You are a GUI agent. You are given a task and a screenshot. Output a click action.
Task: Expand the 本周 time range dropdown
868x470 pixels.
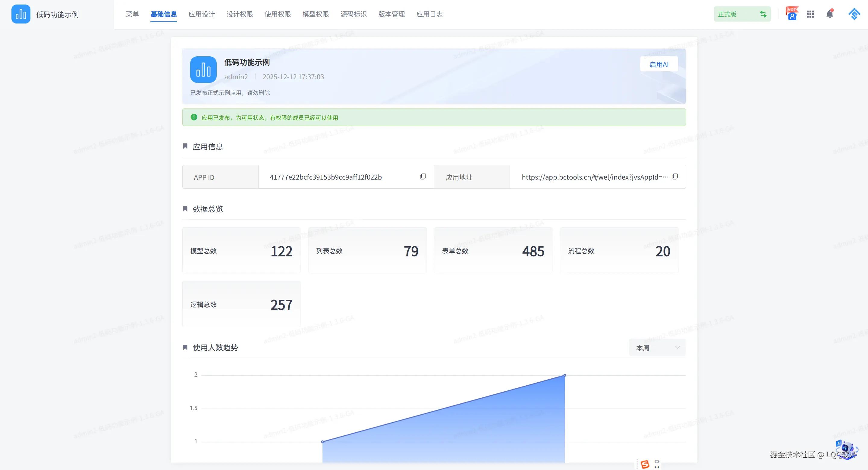[x=657, y=347]
